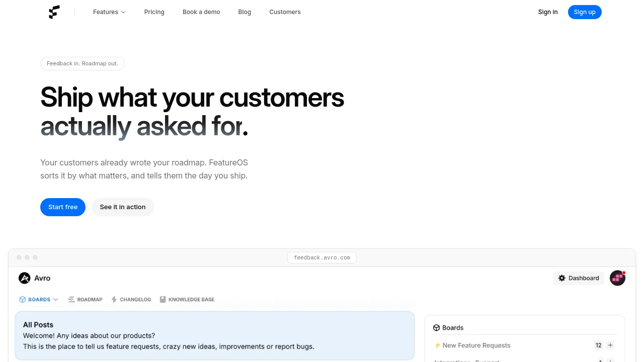Switch to the Changelog tab
The image size is (644, 362).
(131, 300)
